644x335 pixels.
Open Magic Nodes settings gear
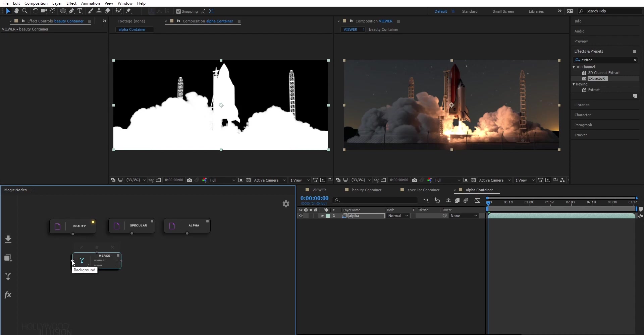(x=286, y=204)
